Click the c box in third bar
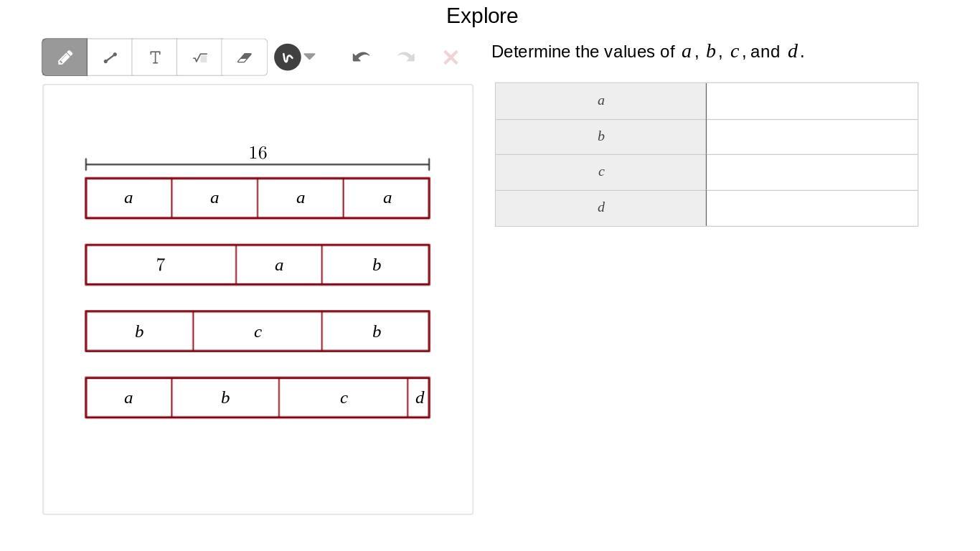Screen dimensions: 980x551 258,331
